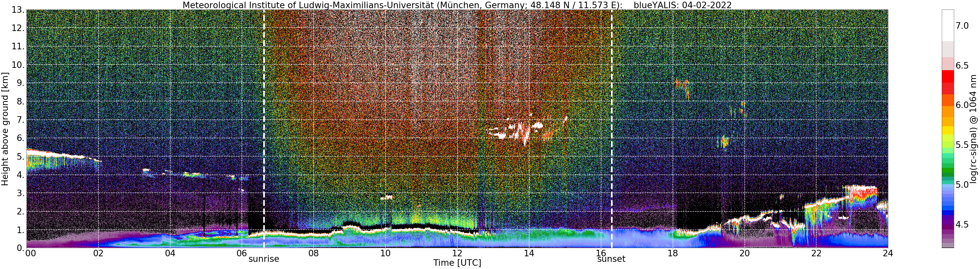Click the yellow segment of the colorbar

tap(948, 130)
